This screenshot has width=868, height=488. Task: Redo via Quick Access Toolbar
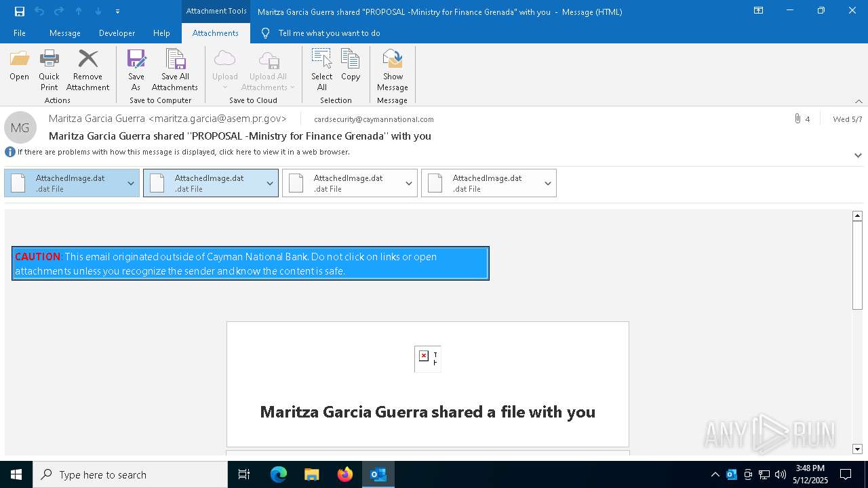click(59, 12)
